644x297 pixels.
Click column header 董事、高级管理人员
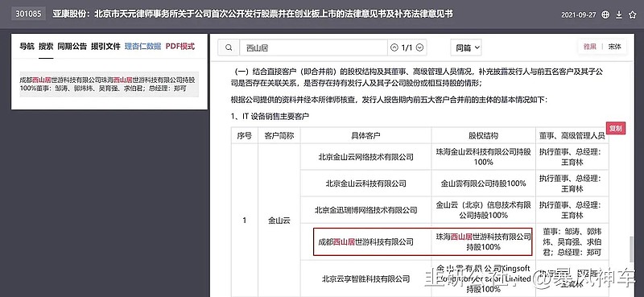(x=572, y=135)
